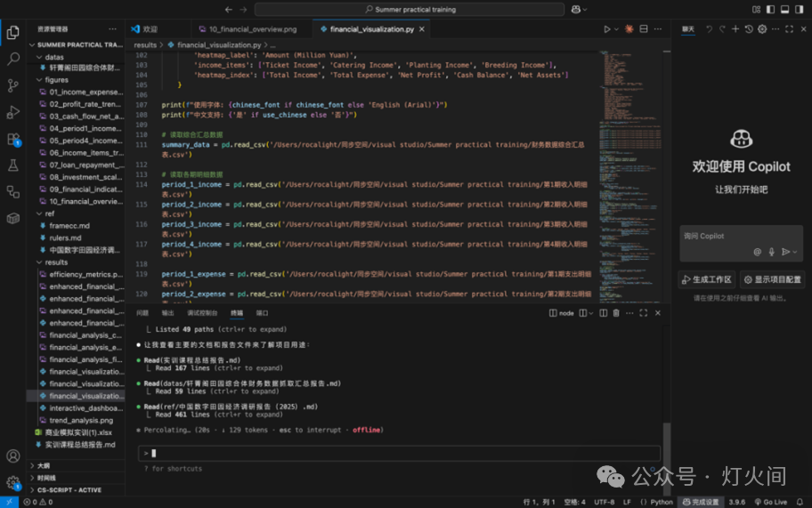This screenshot has width=812, height=508.
Task: Click the 生成工作区 button
Action: [x=707, y=280]
